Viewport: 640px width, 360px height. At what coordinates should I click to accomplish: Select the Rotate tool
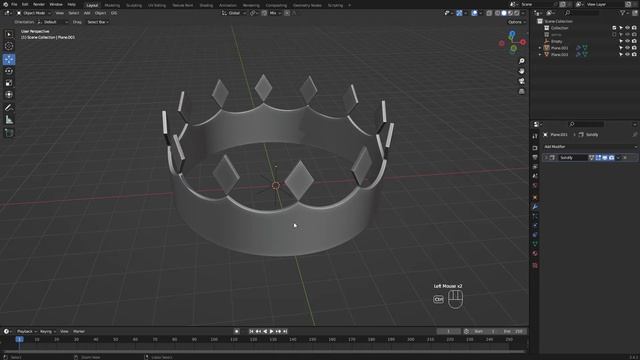pyautogui.click(x=9, y=71)
